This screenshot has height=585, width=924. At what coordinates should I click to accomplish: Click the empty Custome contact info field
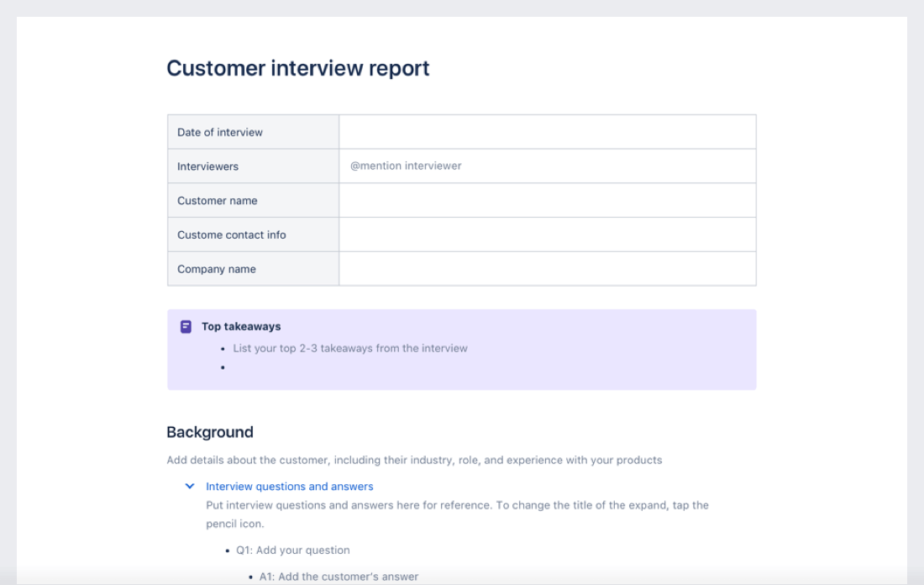[546, 234]
